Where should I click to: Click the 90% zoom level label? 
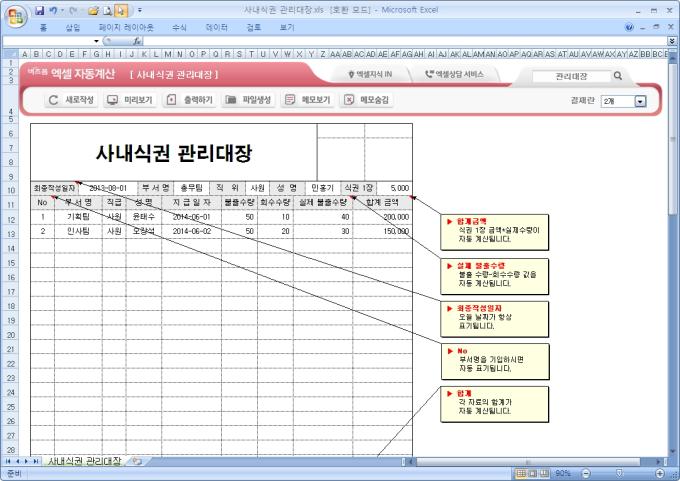tap(563, 473)
